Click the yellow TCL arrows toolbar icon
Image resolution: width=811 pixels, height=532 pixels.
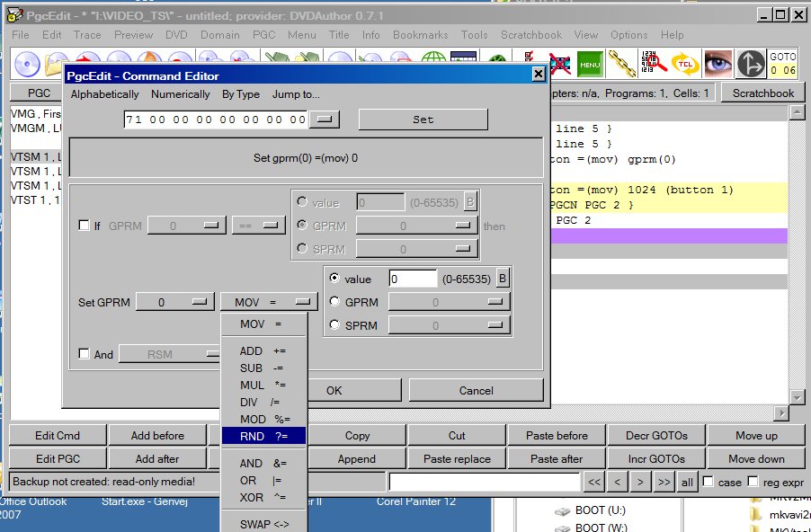point(685,64)
